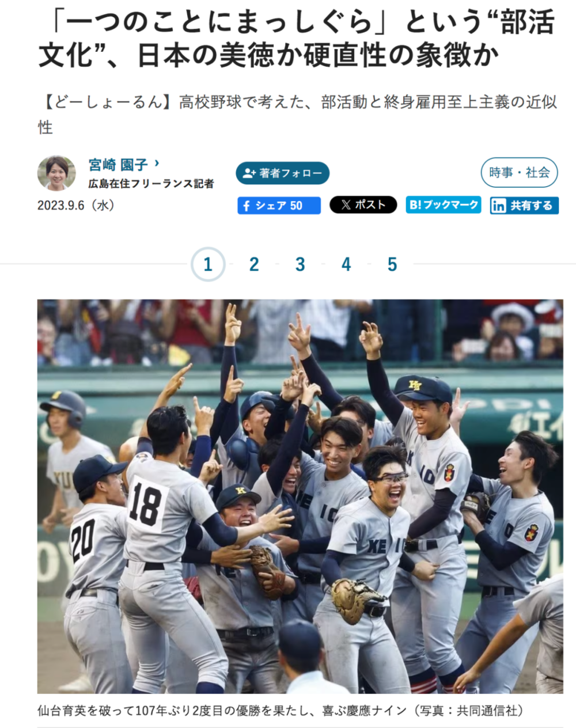Go to page 2 of the article
This screenshot has width=576, height=728.
tap(254, 264)
